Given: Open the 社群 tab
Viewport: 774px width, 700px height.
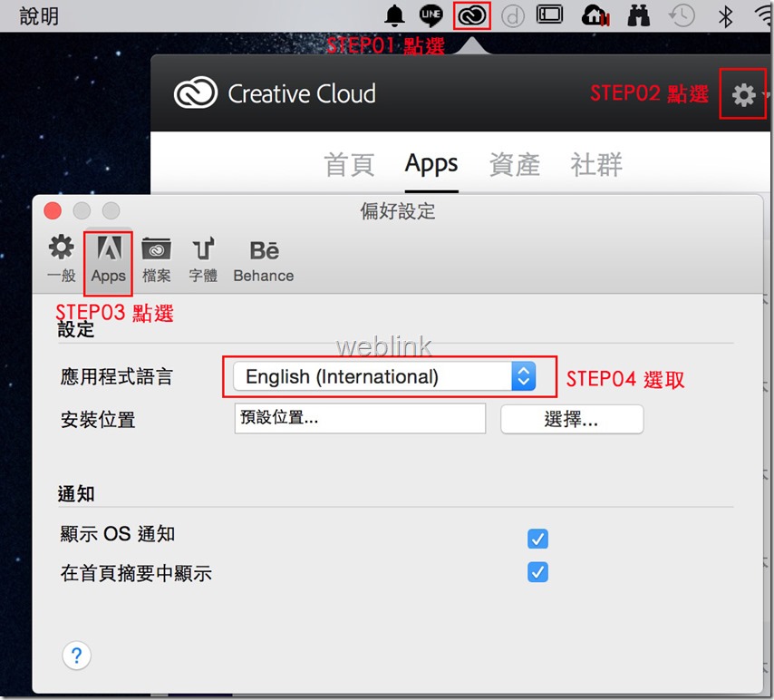Looking at the screenshot, I should pyautogui.click(x=596, y=164).
